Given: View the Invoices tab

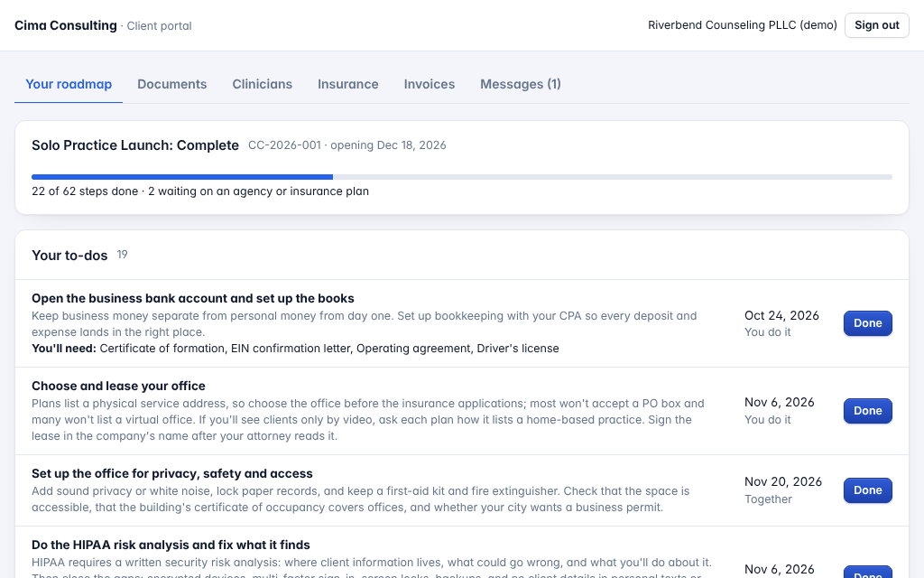Looking at the screenshot, I should (x=429, y=84).
